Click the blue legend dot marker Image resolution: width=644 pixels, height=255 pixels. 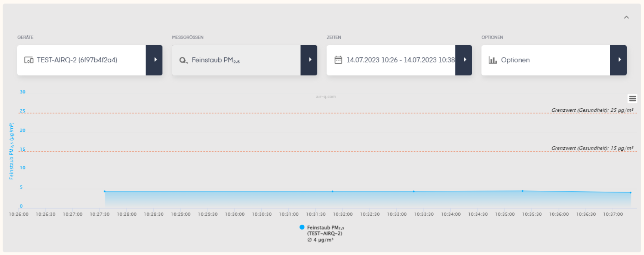coord(302,227)
